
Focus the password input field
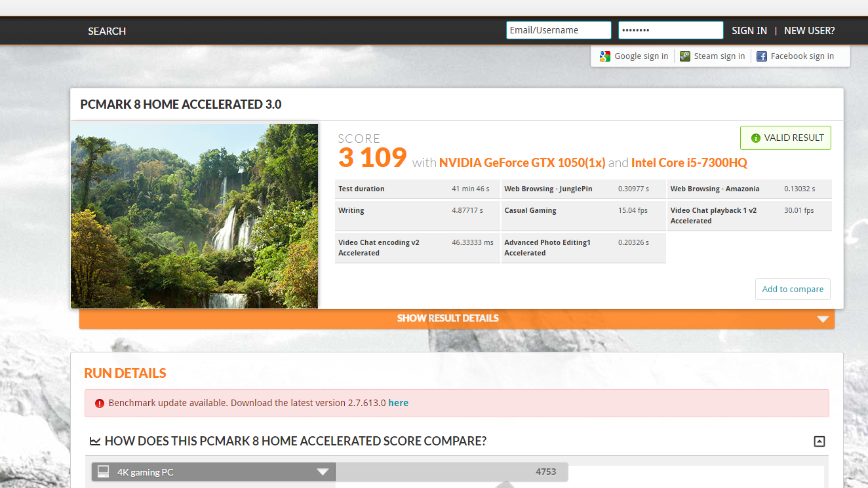(x=671, y=30)
